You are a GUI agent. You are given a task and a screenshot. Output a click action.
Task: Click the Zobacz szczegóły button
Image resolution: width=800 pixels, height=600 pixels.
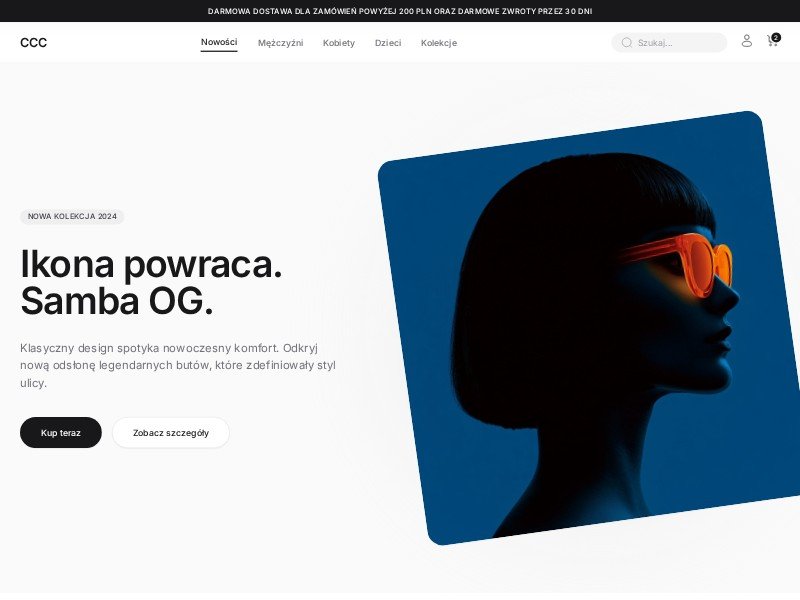tap(171, 433)
